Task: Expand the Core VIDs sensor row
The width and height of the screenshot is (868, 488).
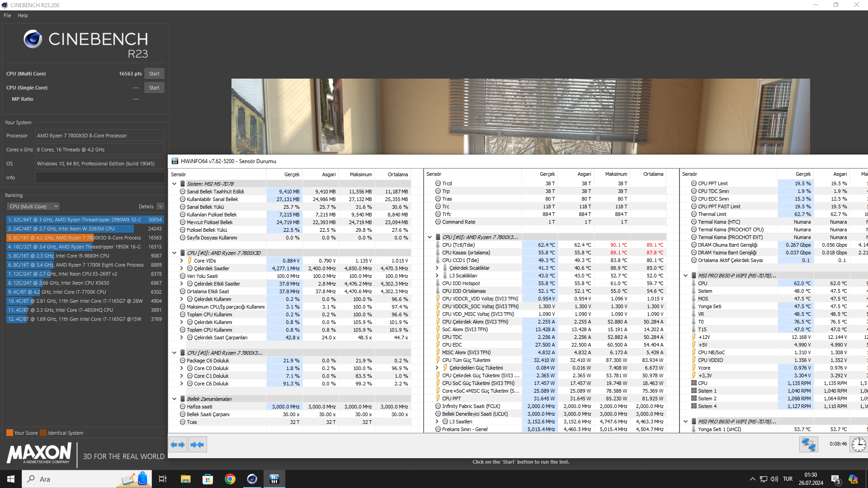Action: (181, 261)
